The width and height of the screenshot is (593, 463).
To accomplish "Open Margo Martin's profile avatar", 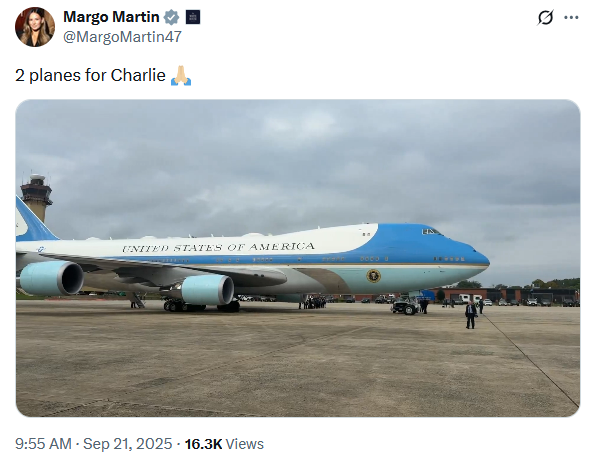I will point(35,27).
